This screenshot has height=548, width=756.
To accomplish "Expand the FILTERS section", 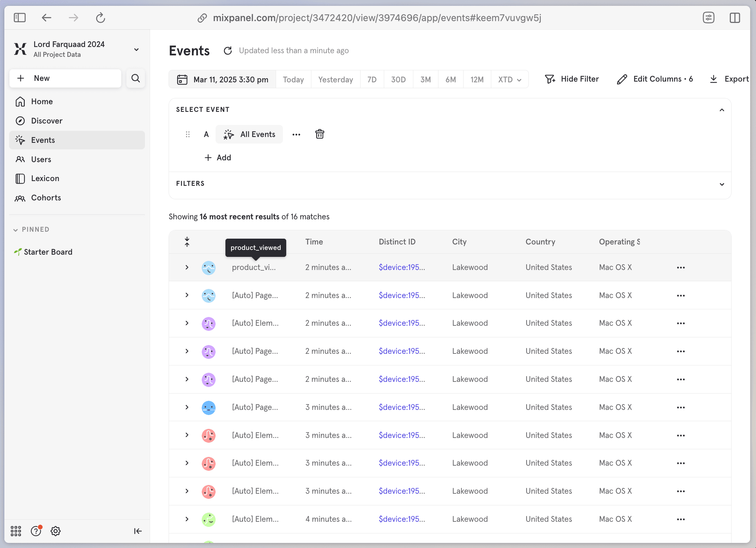I will point(721,184).
